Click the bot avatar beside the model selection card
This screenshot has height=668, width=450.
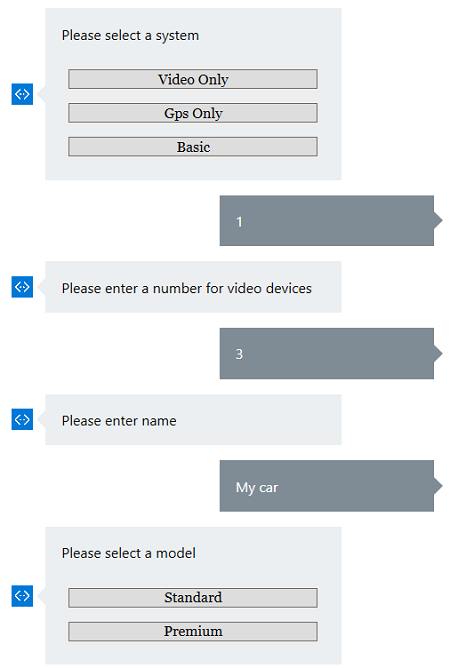coord(22,595)
